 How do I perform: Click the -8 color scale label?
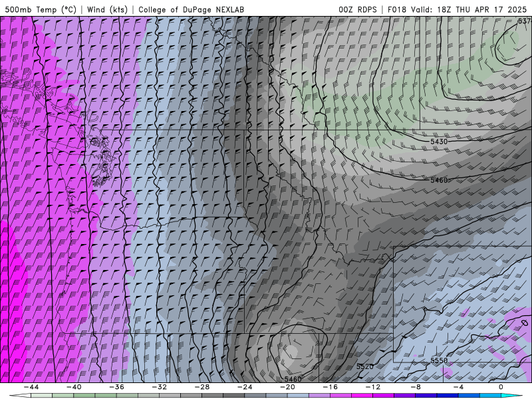(x=416, y=387)
